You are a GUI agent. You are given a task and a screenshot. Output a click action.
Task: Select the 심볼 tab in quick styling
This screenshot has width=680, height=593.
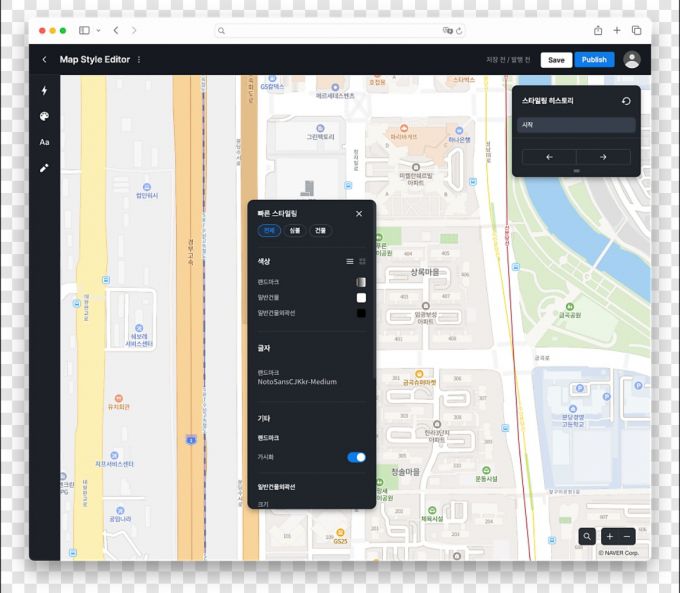click(294, 231)
